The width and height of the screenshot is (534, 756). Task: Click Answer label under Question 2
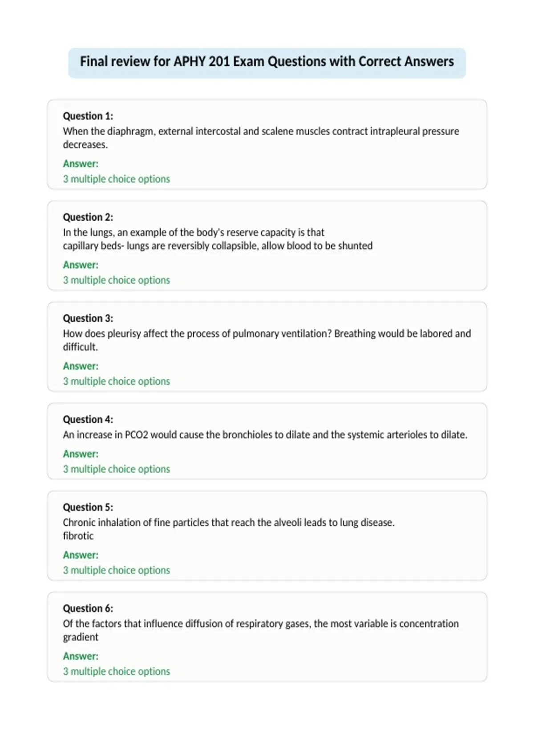(81, 265)
